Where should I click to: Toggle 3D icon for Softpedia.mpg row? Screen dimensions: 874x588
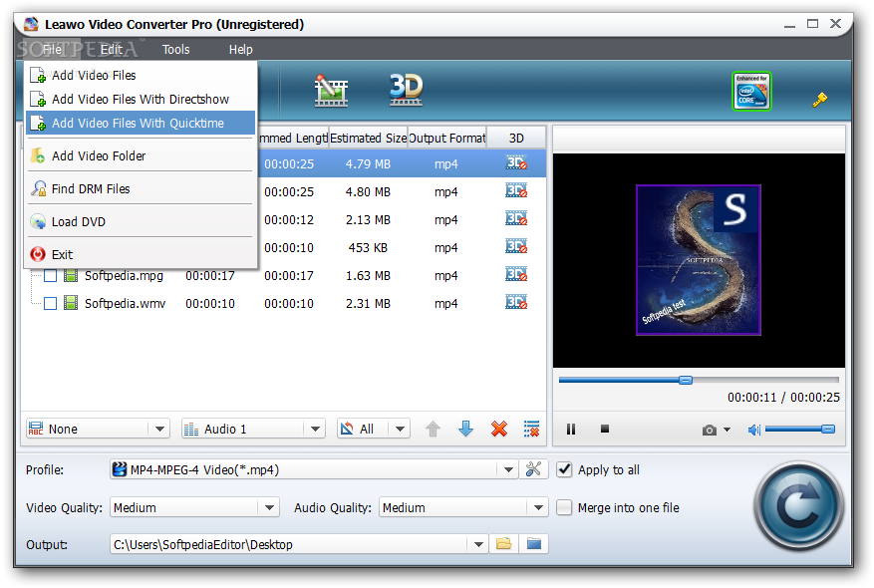pos(516,275)
